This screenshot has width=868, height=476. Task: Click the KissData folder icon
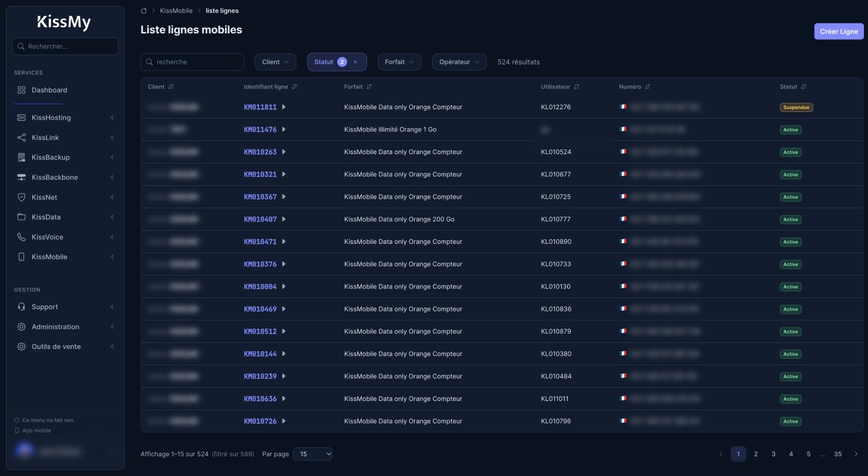[22, 217]
